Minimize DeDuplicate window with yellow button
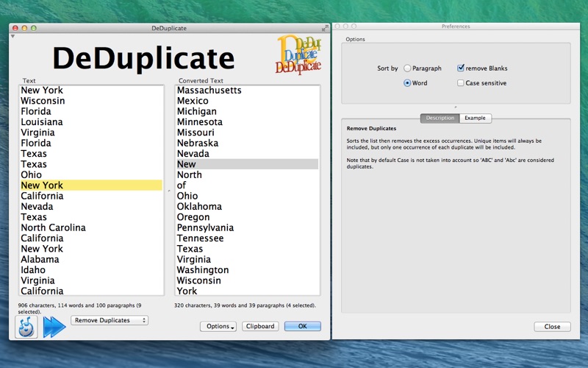The image size is (588, 368). [24, 28]
